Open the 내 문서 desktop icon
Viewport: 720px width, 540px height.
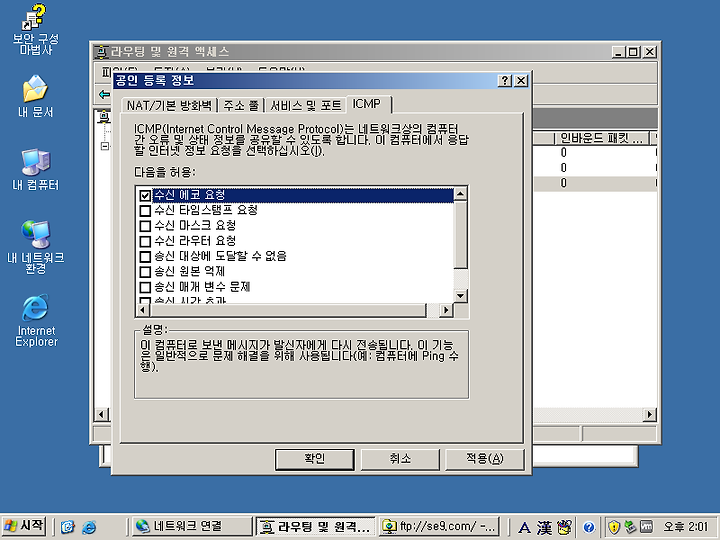tap(35, 96)
